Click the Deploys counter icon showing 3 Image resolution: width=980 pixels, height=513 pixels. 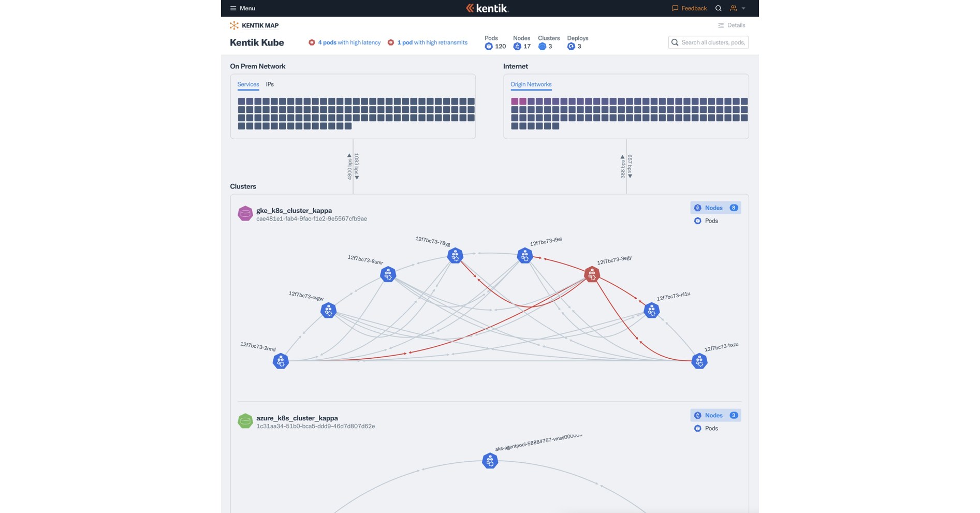[x=572, y=46]
